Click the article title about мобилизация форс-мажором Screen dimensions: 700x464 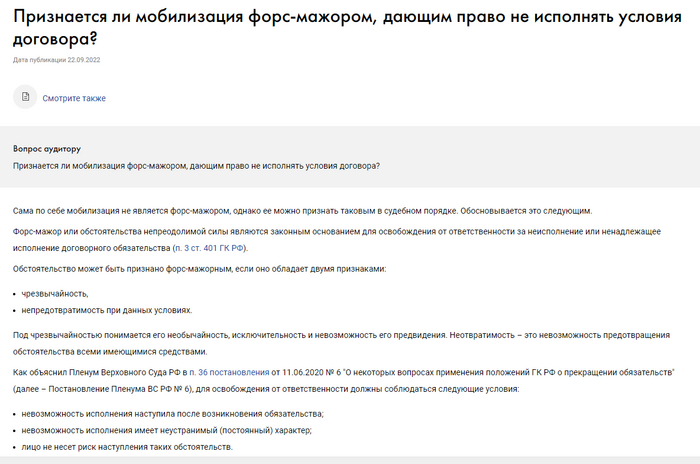pos(347,28)
